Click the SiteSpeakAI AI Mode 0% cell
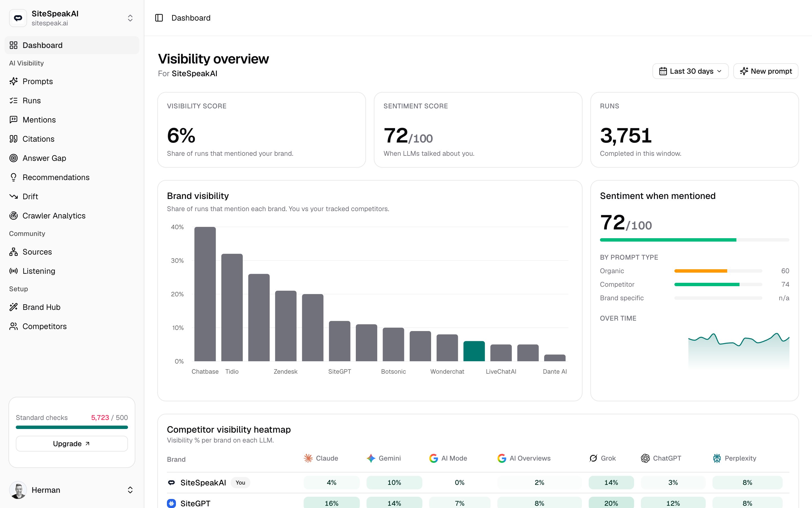The width and height of the screenshot is (812, 508). click(x=459, y=483)
